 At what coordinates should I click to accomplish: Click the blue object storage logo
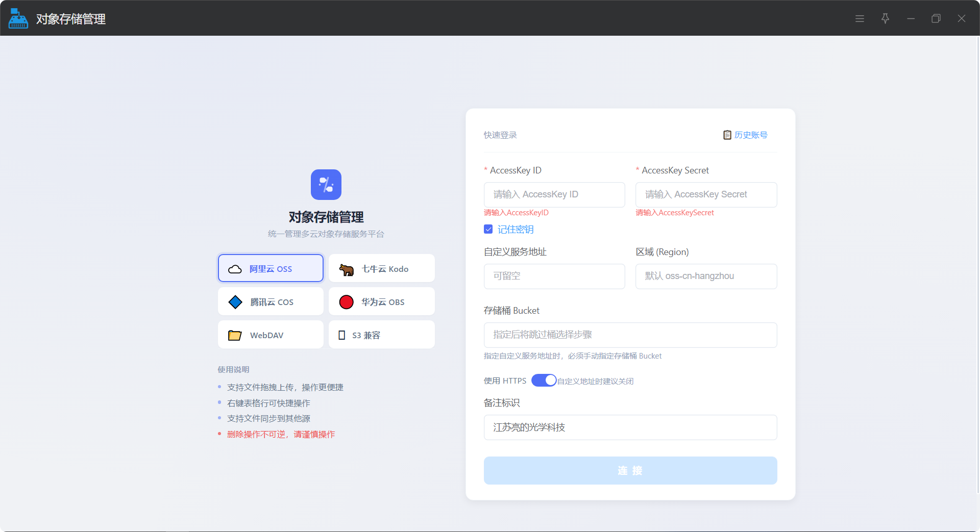[326, 185]
